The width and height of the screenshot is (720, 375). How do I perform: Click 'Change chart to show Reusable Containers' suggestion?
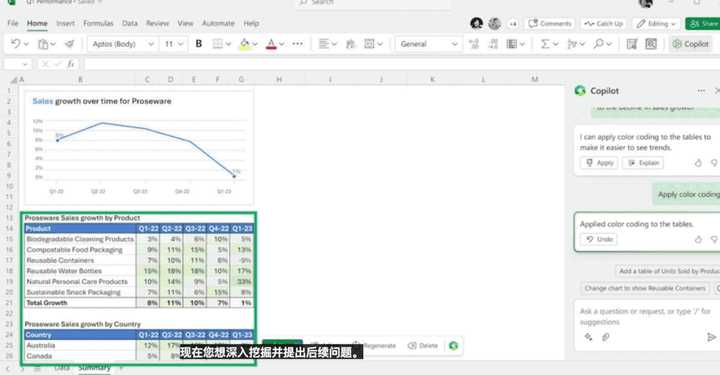pos(645,288)
